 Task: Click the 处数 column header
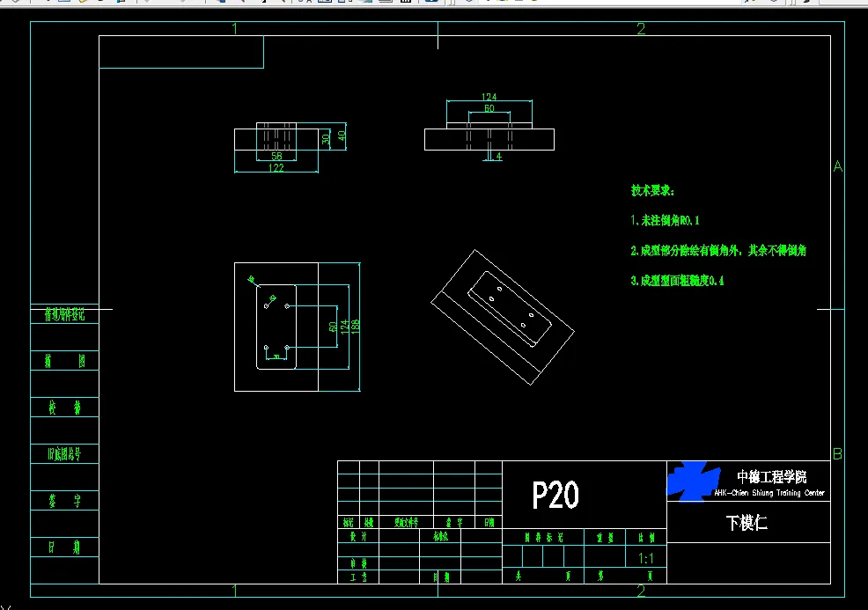tap(369, 523)
